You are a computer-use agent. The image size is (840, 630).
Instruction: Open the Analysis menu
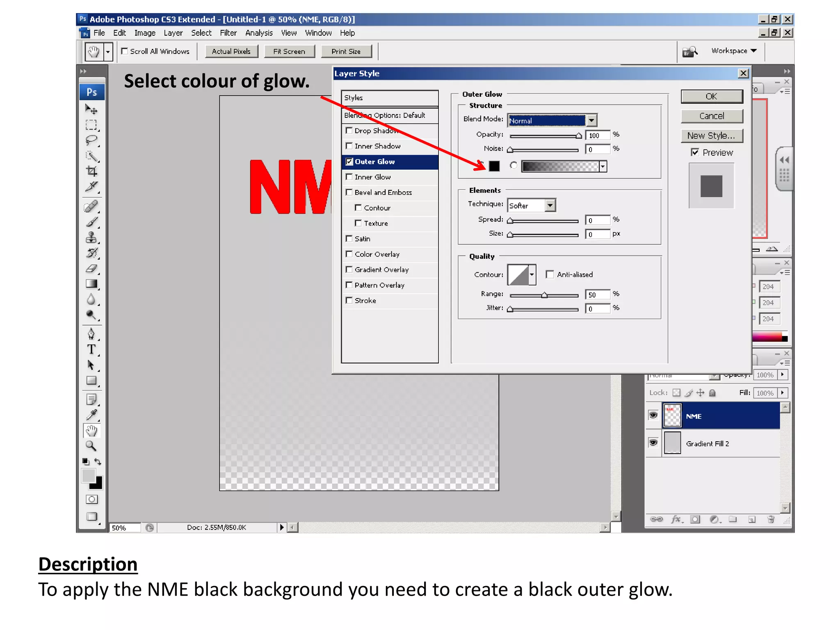[259, 33]
